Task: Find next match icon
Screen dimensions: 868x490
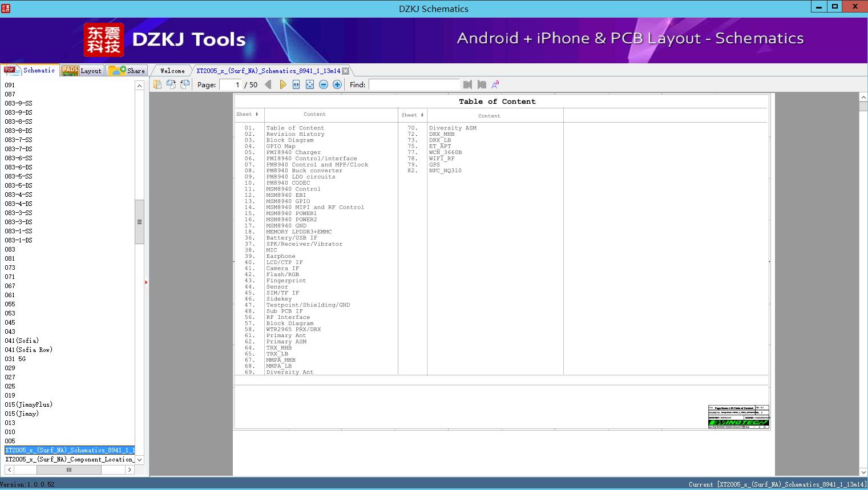Action: [482, 84]
